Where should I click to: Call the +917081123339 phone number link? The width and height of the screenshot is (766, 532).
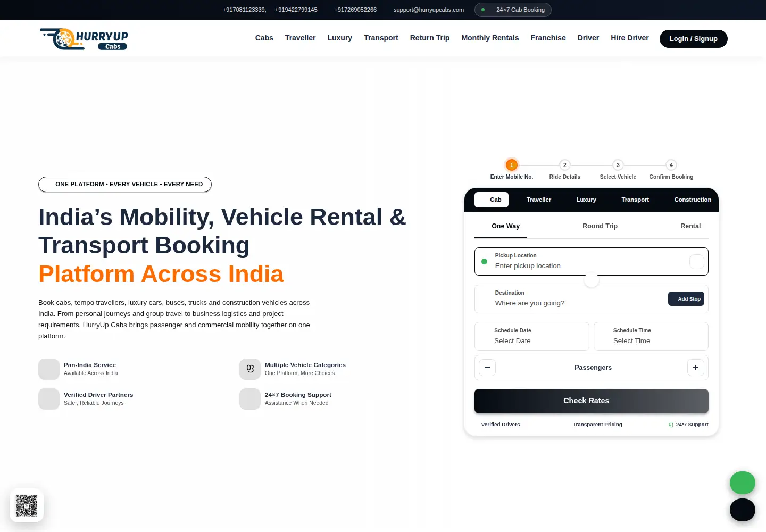coord(244,10)
